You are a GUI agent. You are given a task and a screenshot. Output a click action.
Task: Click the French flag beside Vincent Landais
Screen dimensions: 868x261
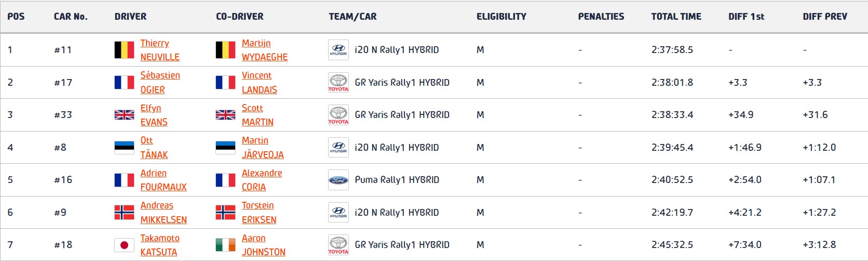225,83
